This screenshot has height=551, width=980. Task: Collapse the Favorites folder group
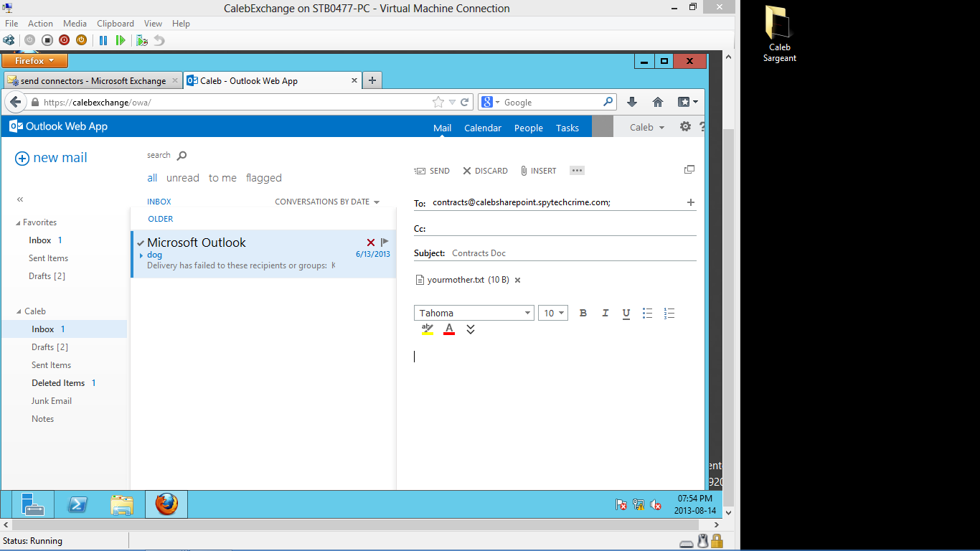point(19,222)
